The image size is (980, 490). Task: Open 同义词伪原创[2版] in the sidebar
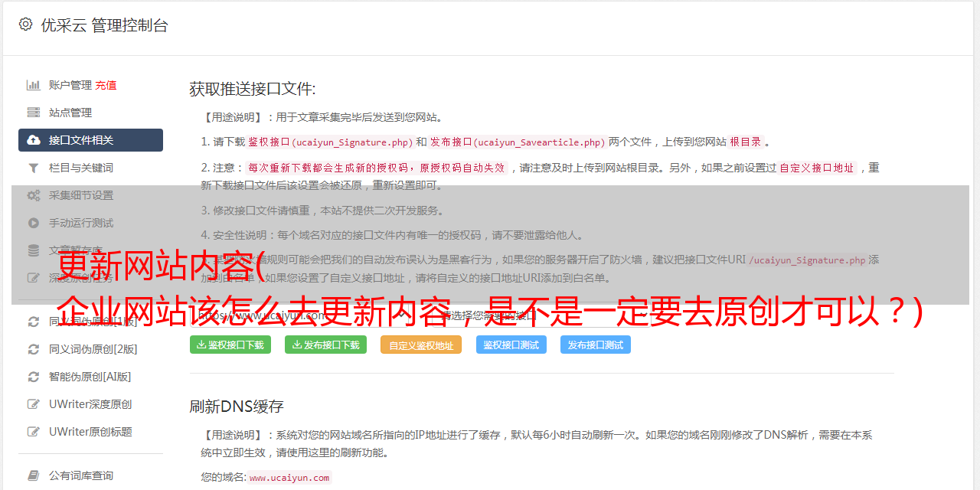[93, 349]
